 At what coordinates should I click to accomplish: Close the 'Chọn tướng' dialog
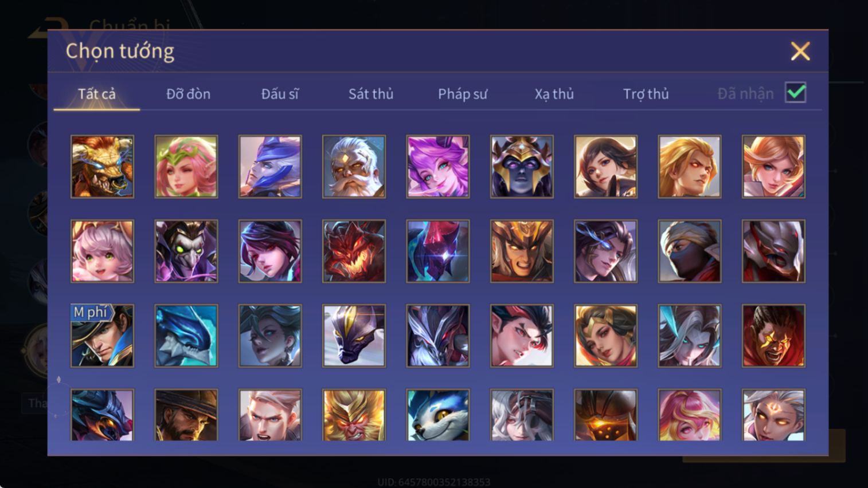coord(800,52)
